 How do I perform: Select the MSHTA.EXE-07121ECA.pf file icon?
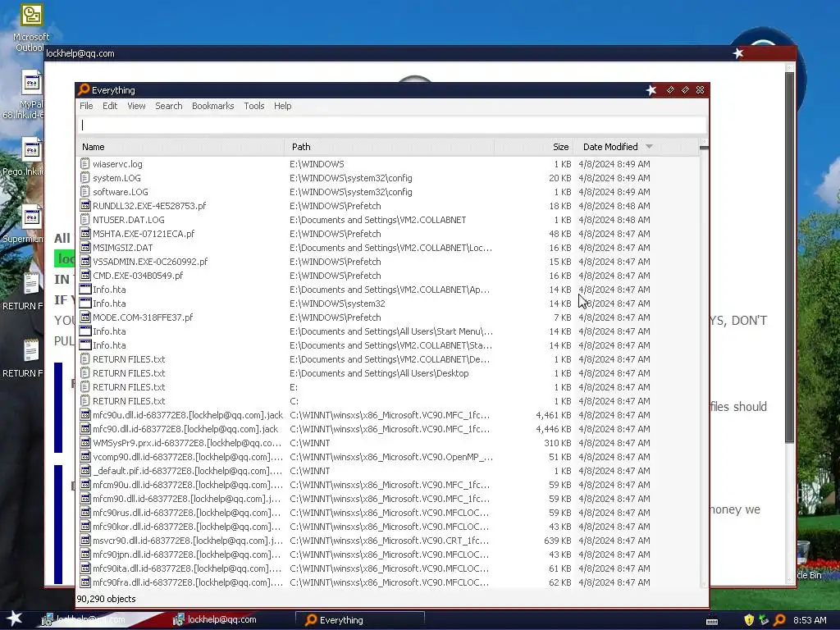pyautogui.click(x=84, y=234)
